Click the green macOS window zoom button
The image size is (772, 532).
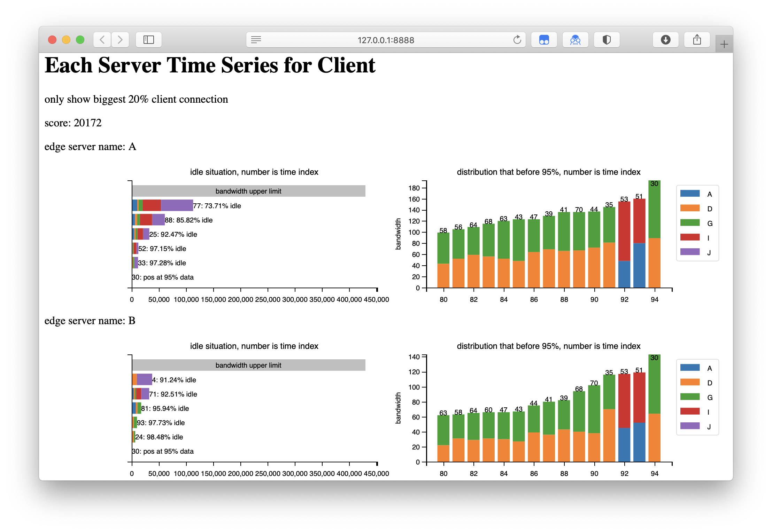tap(80, 40)
